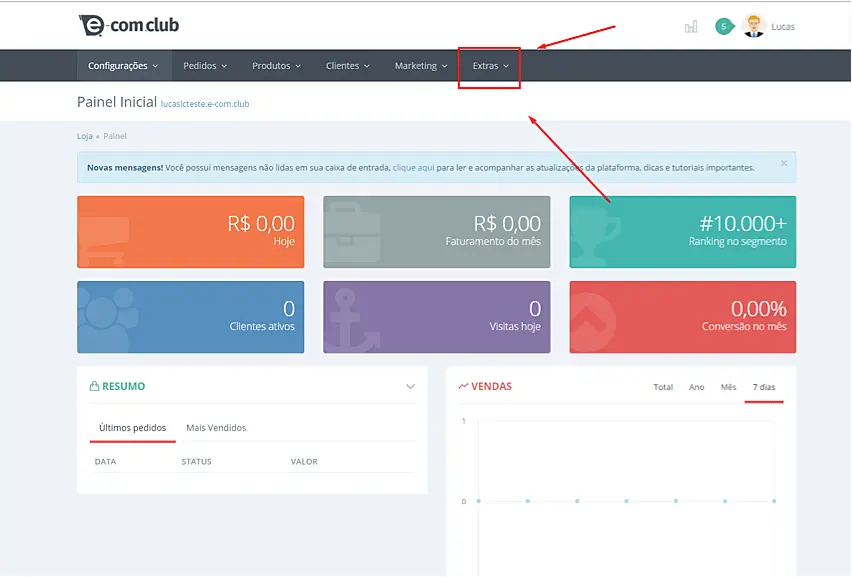Select the Últimos pedidos tab
Image resolution: width=852 pixels, height=577 pixels.
132,428
